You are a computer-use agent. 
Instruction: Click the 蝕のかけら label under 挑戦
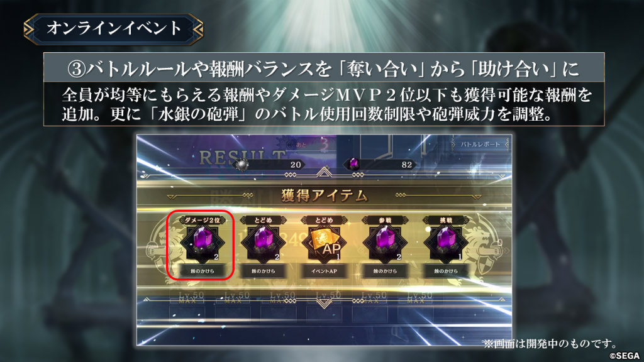tap(446, 271)
